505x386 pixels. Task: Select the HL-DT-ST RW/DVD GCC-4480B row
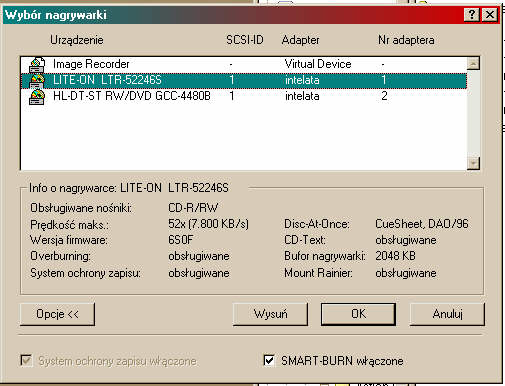pyautogui.click(x=244, y=96)
